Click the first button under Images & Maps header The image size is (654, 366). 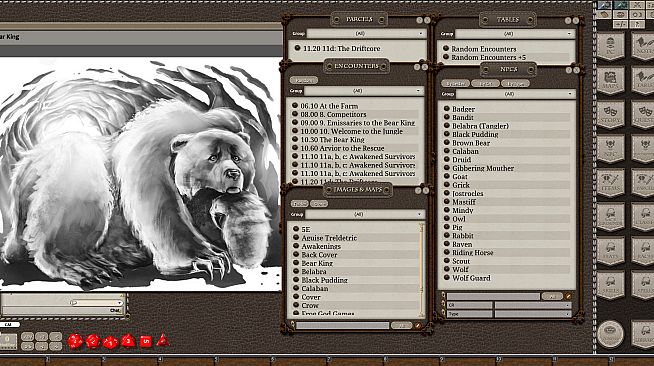coord(299,203)
